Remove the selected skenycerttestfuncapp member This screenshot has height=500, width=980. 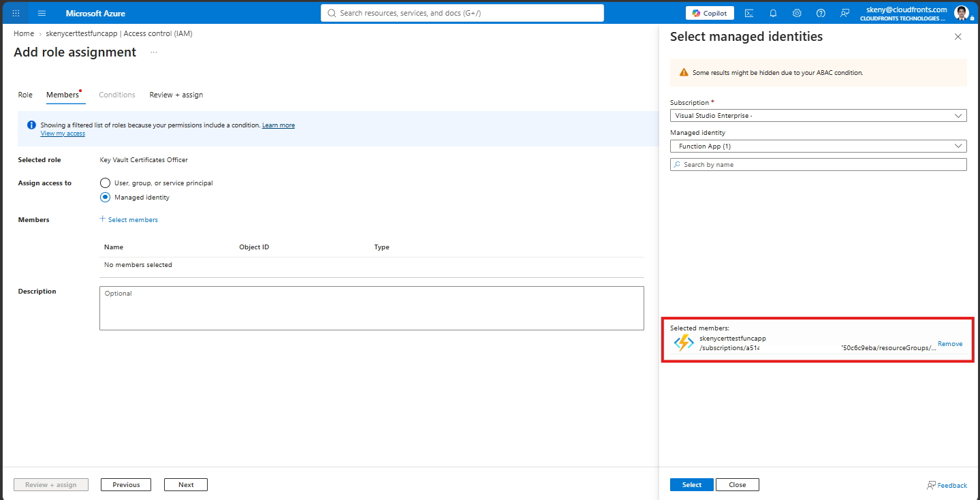(x=950, y=344)
